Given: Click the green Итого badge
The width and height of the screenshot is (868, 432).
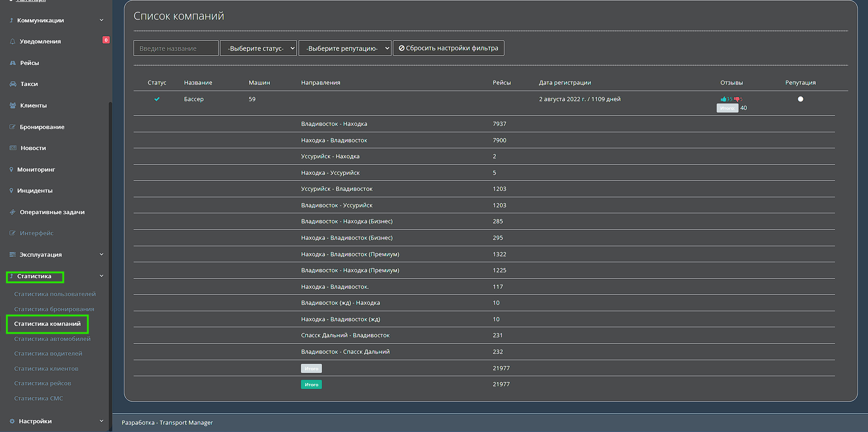Looking at the screenshot, I should 311,385.
